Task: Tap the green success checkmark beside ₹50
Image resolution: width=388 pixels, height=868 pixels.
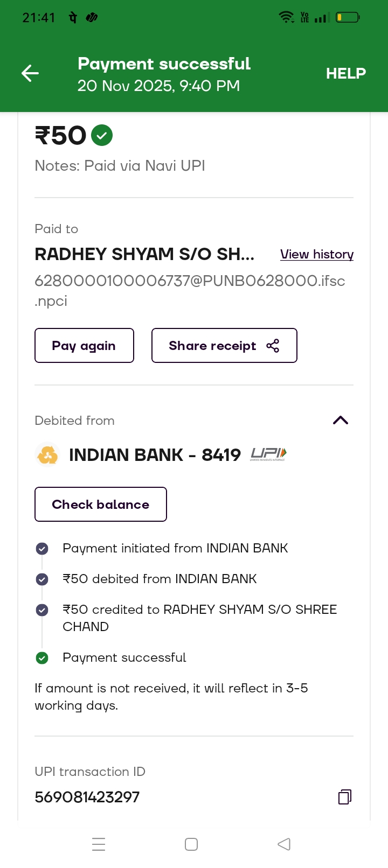Action: click(x=102, y=135)
